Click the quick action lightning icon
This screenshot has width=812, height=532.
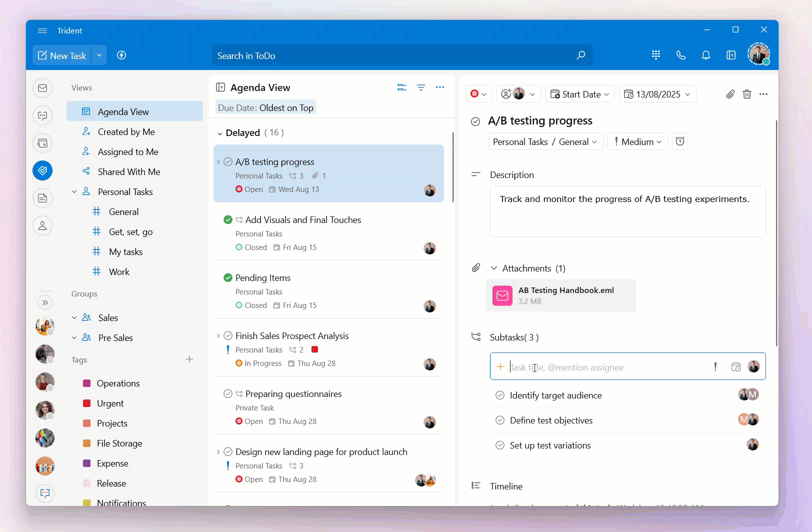point(121,55)
